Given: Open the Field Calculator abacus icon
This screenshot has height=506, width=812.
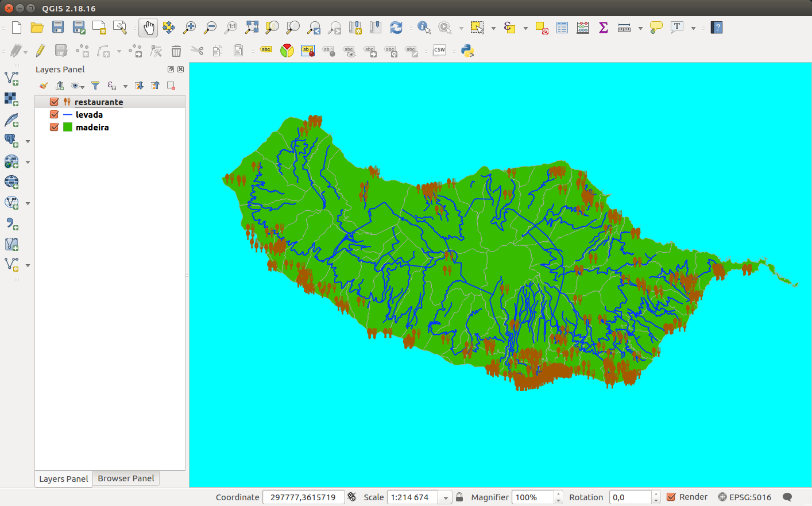Looking at the screenshot, I should click(583, 28).
